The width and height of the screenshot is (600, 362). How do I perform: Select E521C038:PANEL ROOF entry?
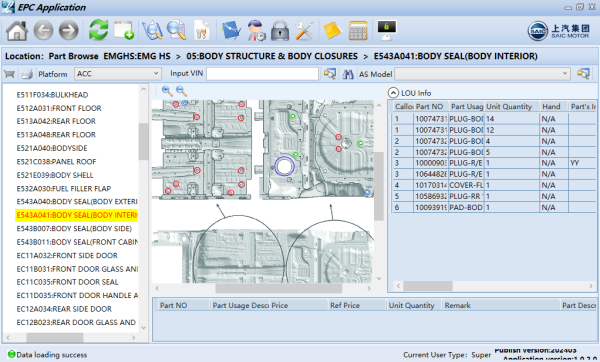[56, 161]
